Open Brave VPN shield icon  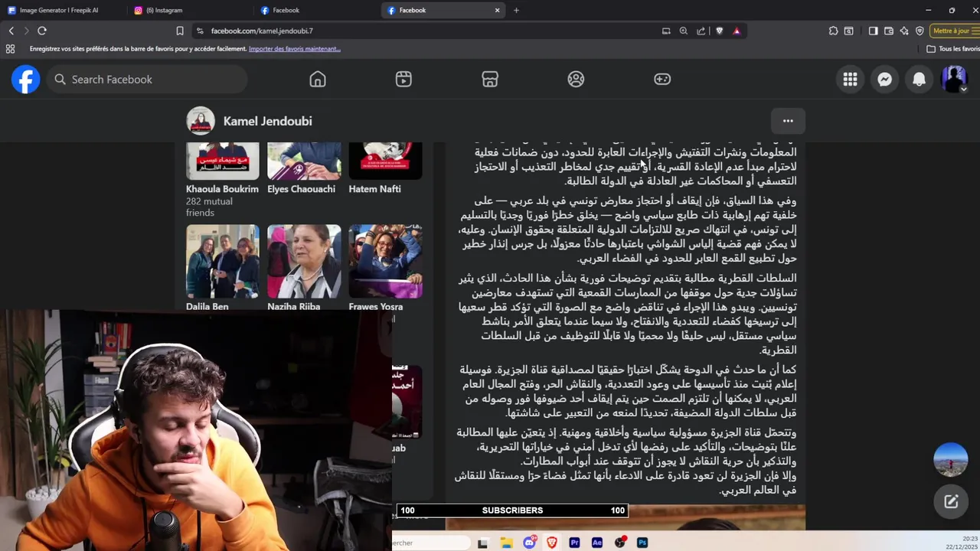click(x=920, y=31)
